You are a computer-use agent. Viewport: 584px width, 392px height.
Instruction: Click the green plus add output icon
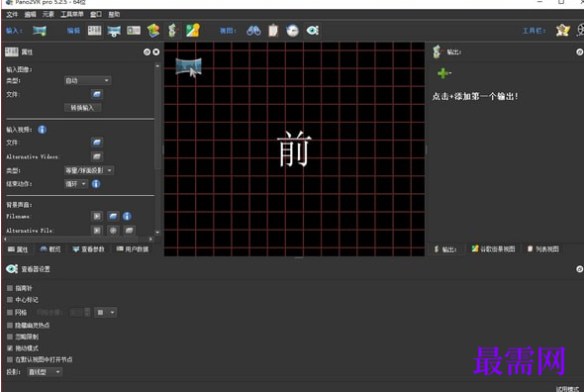(x=443, y=73)
